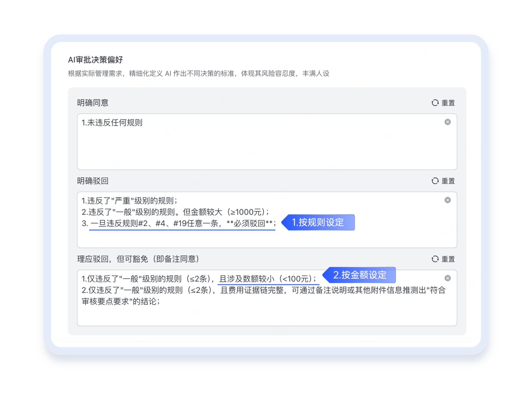Click the 'AI审批决策偏好' heading
Screen dimensions: 532x408
pyautogui.click(x=95, y=60)
